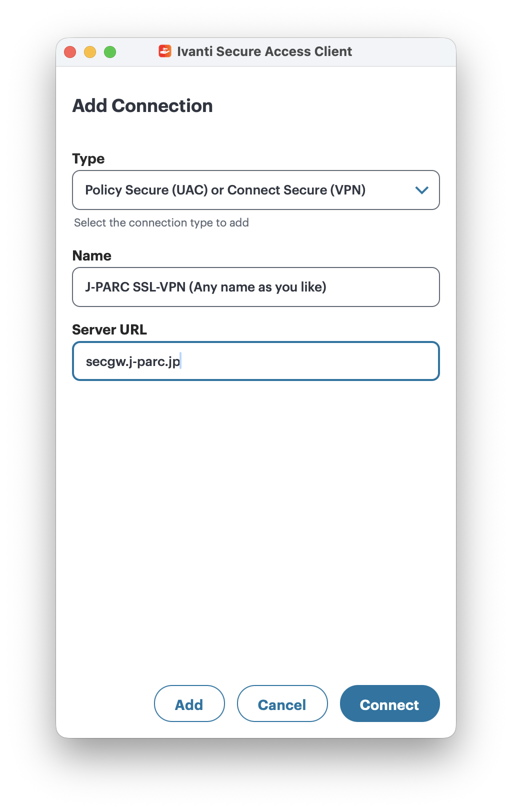This screenshot has width=512, height=812.
Task: Cancel adding the connection
Action: [x=282, y=703]
